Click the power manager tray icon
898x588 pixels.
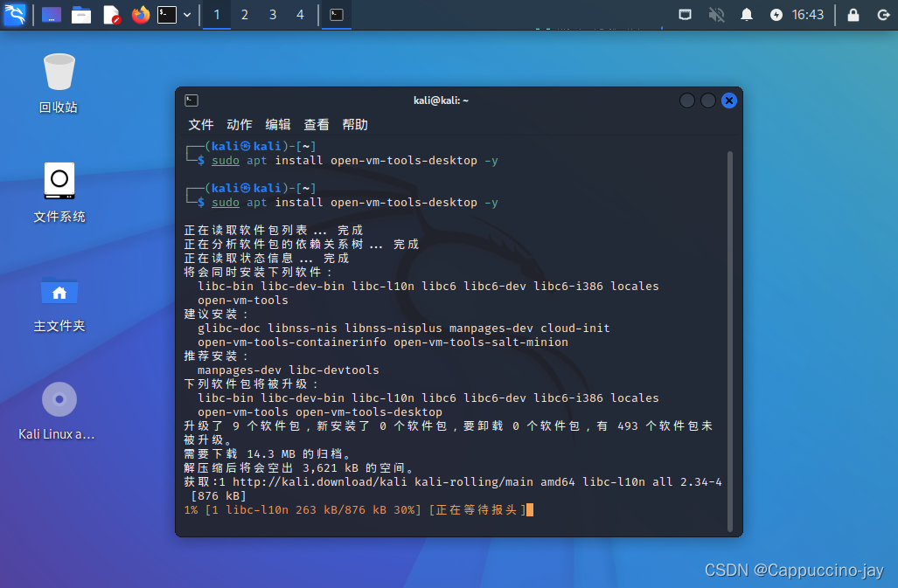(x=776, y=15)
